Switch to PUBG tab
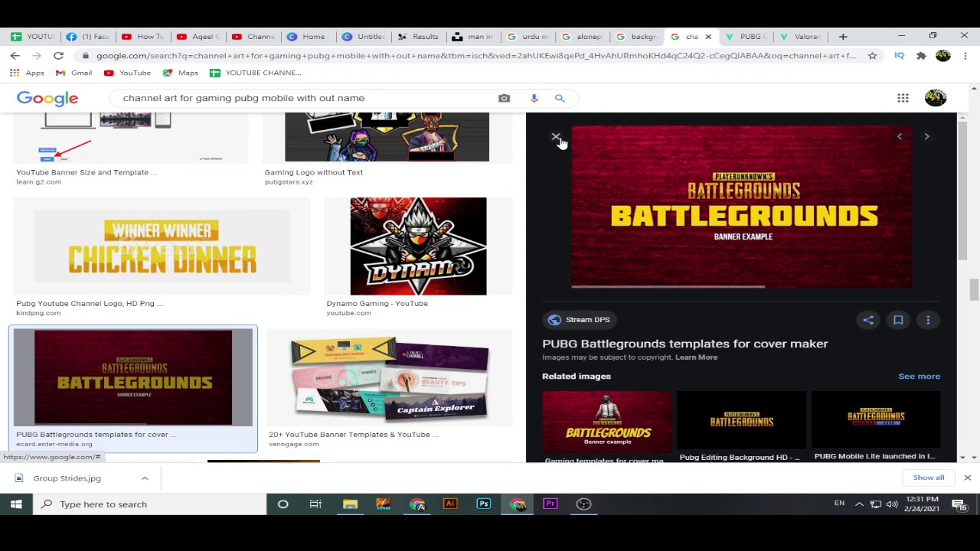 pos(746,37)
